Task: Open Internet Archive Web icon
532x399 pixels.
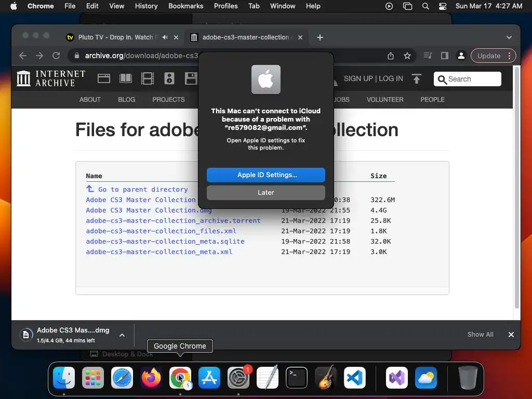Action: tap(104, 78)
